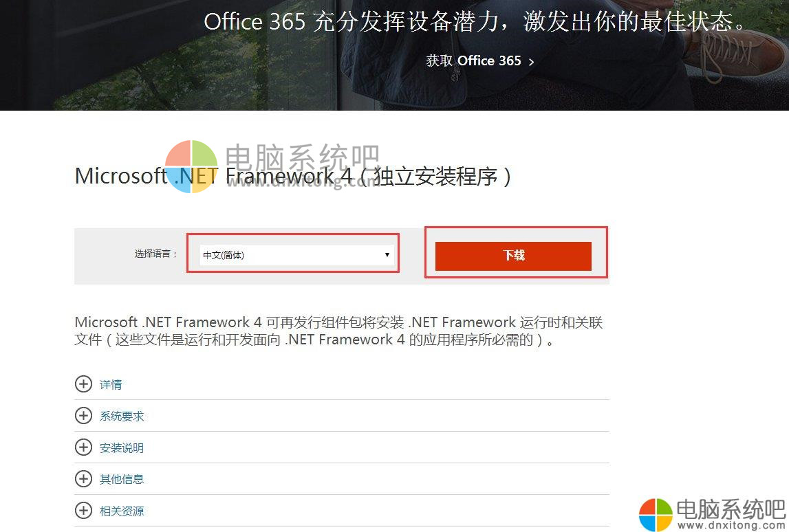Click the Office 365 banner headline text
The width and height of the screenshot is (789, 532).
475,21
